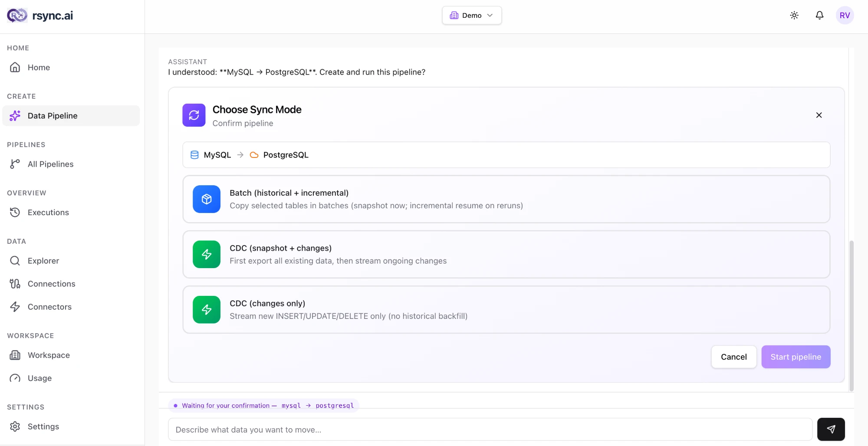Image resolution: width=868 pixels, height=446 pixels.
Task: Open the Demo workspace dropdown
Action: click(x=472, y=15)
